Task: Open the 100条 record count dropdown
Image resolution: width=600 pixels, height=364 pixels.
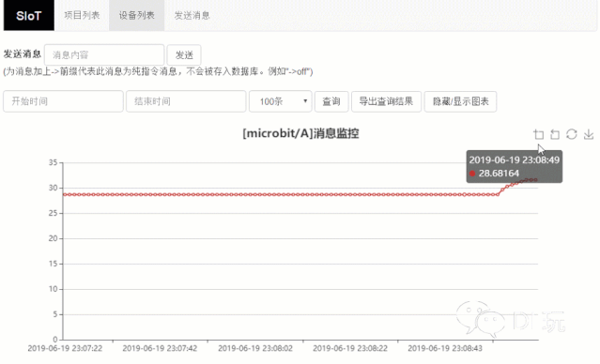Action: (x=281, y=101)
